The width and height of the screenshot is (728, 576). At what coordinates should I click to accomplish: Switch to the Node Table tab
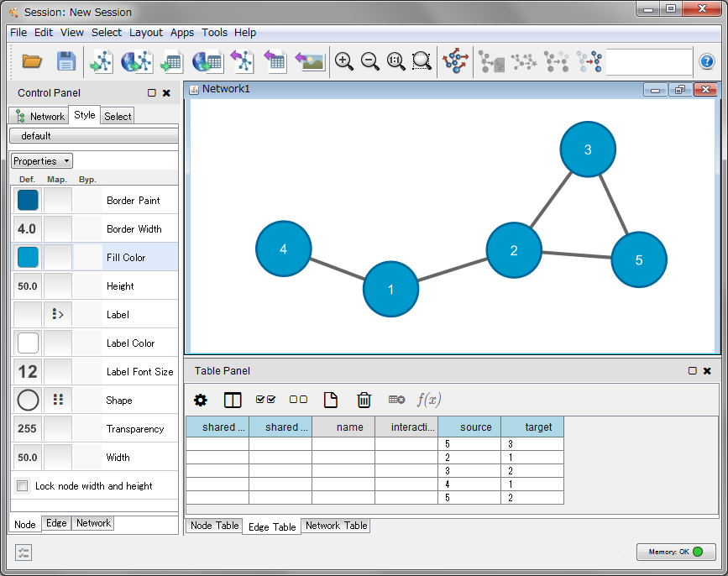(214, 526)
